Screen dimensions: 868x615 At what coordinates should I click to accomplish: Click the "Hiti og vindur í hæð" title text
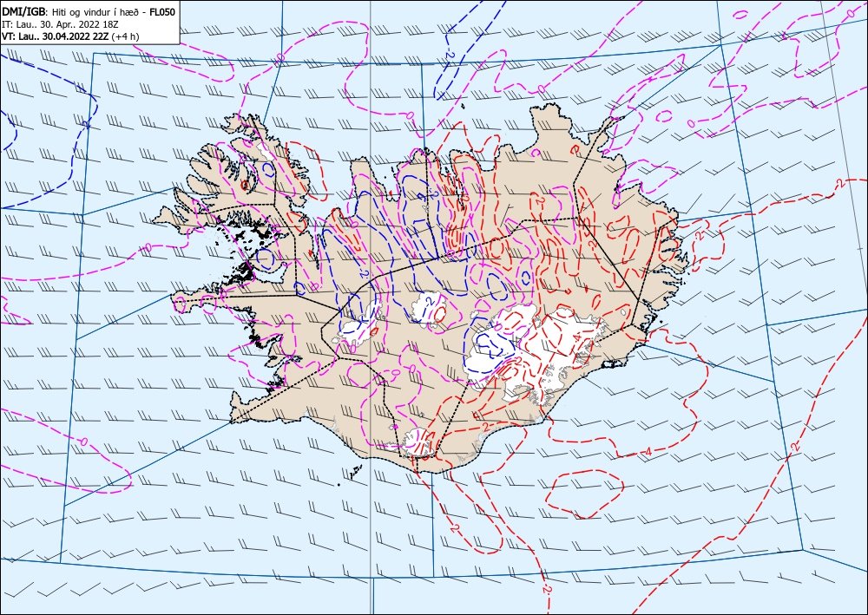(95, 11)
